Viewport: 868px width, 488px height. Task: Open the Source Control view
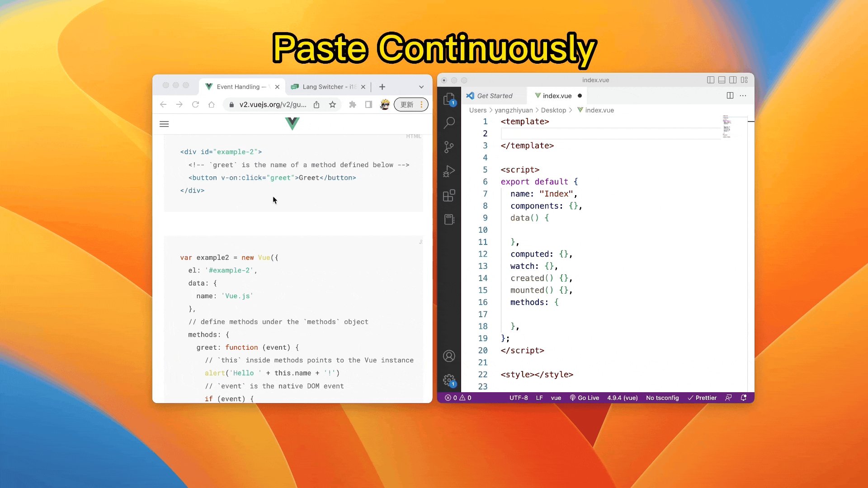coord(449,147)
